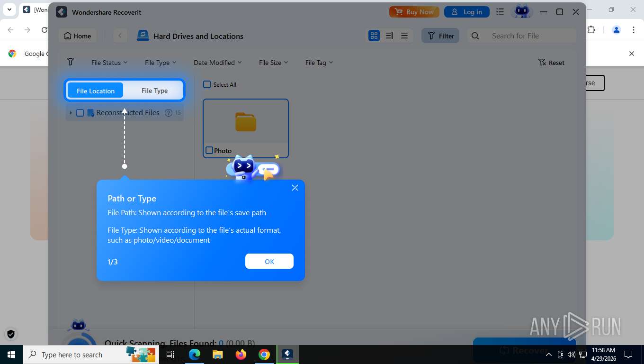Click the robot assistant avatar in title bar
644x364 pixels.
[x=522, y=11]
